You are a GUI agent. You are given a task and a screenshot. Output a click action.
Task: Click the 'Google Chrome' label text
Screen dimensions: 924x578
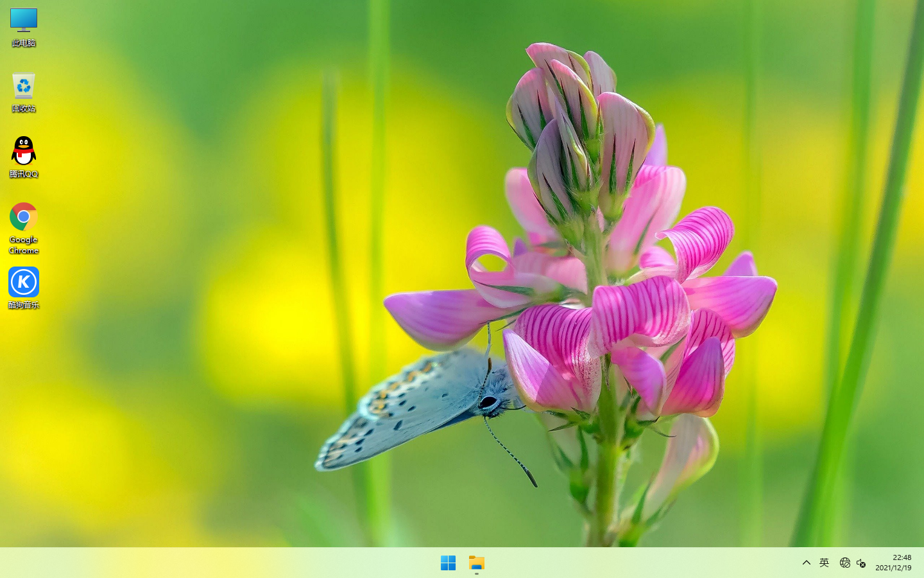coord(24,245)
